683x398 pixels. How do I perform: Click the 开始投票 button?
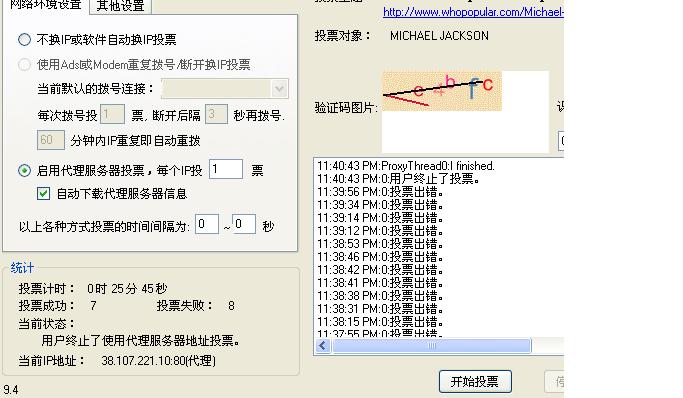(475, 381)
